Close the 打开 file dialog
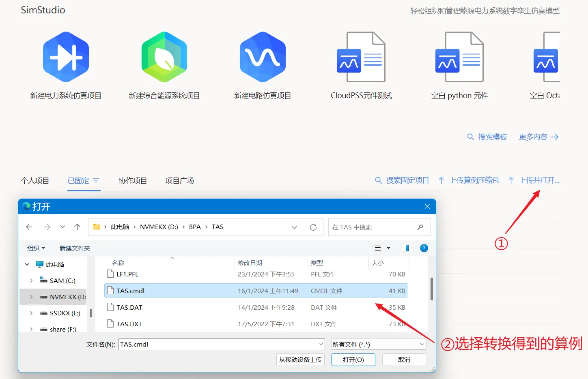This screenshot has width=588, height=379. [x=427, y=206]
